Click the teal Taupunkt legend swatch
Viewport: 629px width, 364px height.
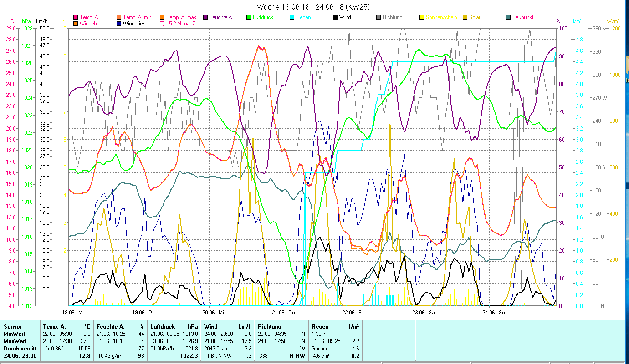tap(508, 17)
